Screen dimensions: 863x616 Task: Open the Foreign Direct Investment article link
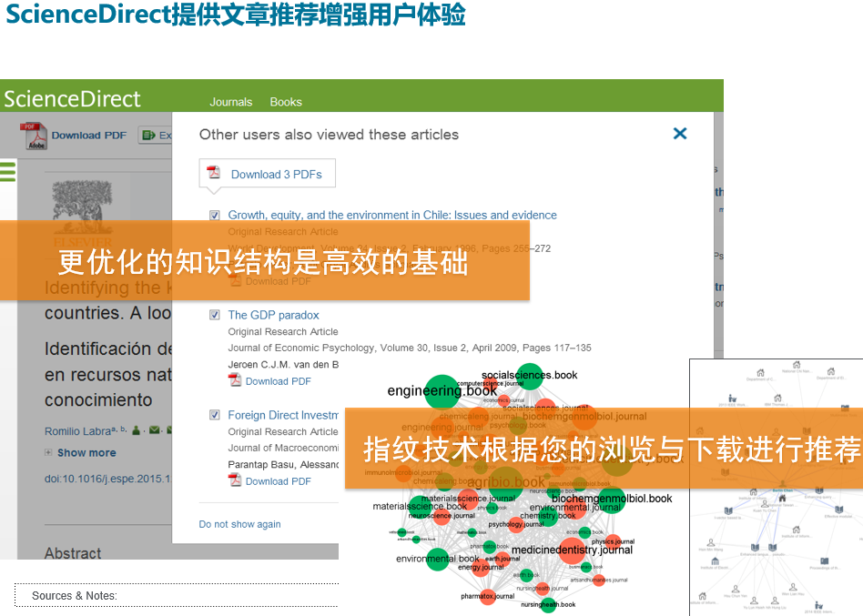click(x=283, y=415)
